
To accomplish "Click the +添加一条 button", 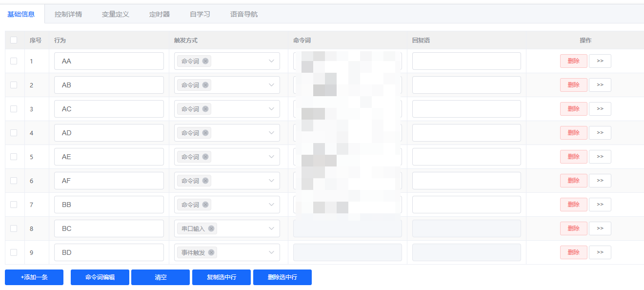I will pyautogui.click(x=34, y=277).
